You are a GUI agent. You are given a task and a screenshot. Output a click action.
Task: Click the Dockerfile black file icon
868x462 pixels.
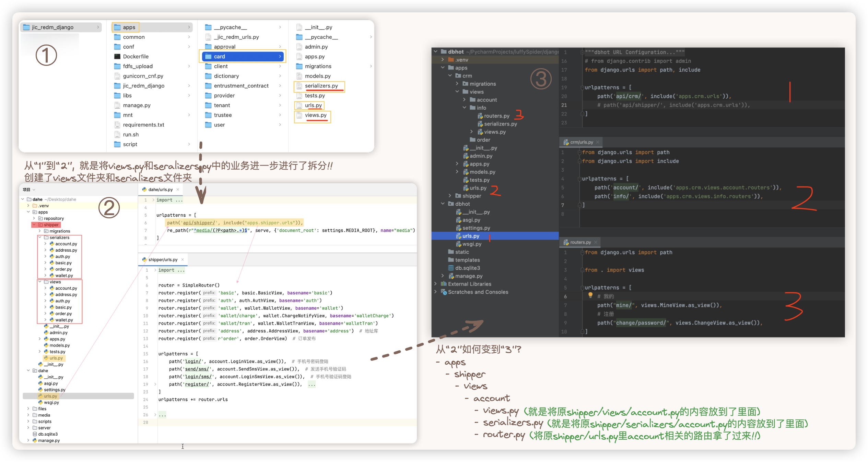coord(117,57)
